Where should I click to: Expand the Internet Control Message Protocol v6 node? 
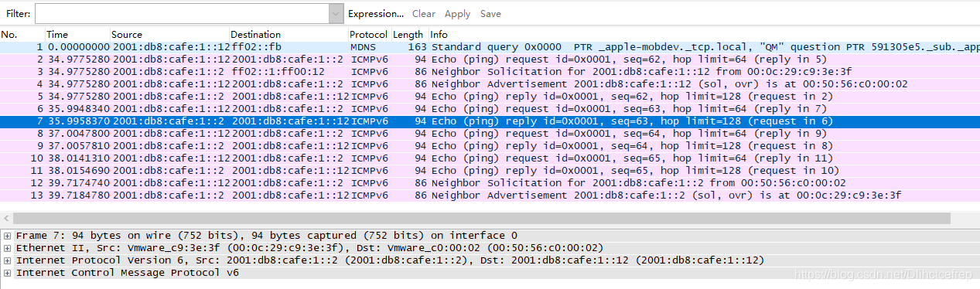[x=8, y=273]
